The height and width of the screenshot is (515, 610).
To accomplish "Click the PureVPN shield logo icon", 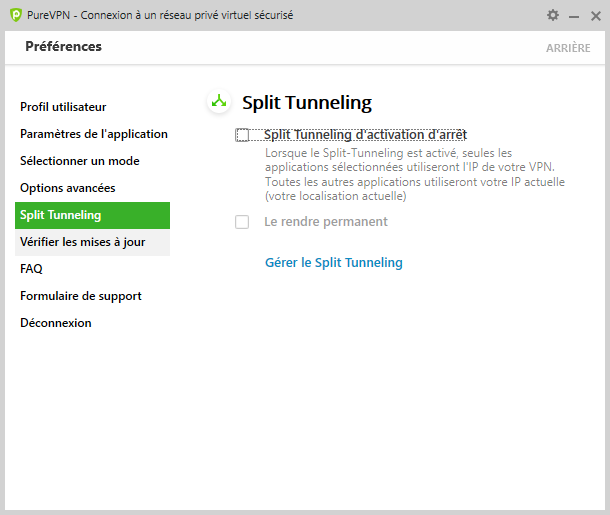I will pyautogui.click(x=16, y=15).
